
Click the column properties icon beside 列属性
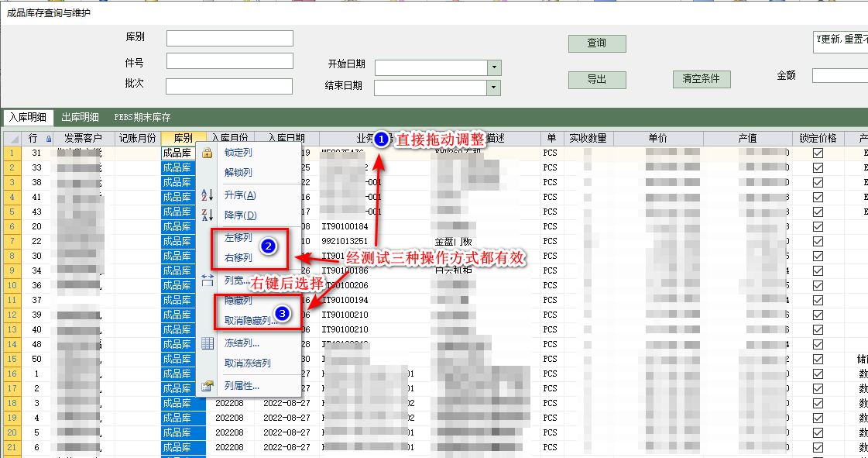tap(208, 385)
